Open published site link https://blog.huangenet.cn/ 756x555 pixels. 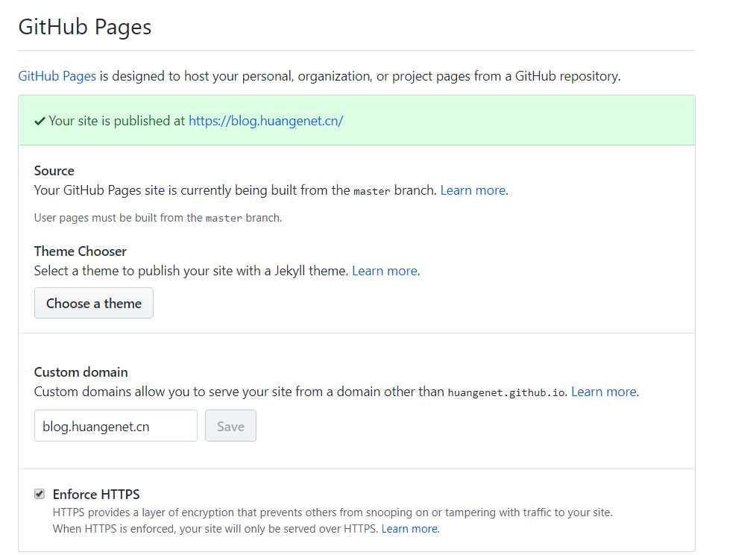(265, 121)
